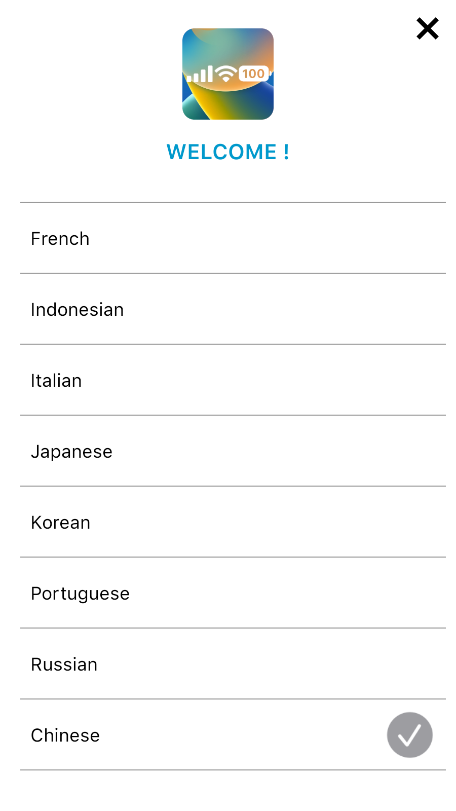
Task: Choose Indonesian as the language
Action: 233,309
